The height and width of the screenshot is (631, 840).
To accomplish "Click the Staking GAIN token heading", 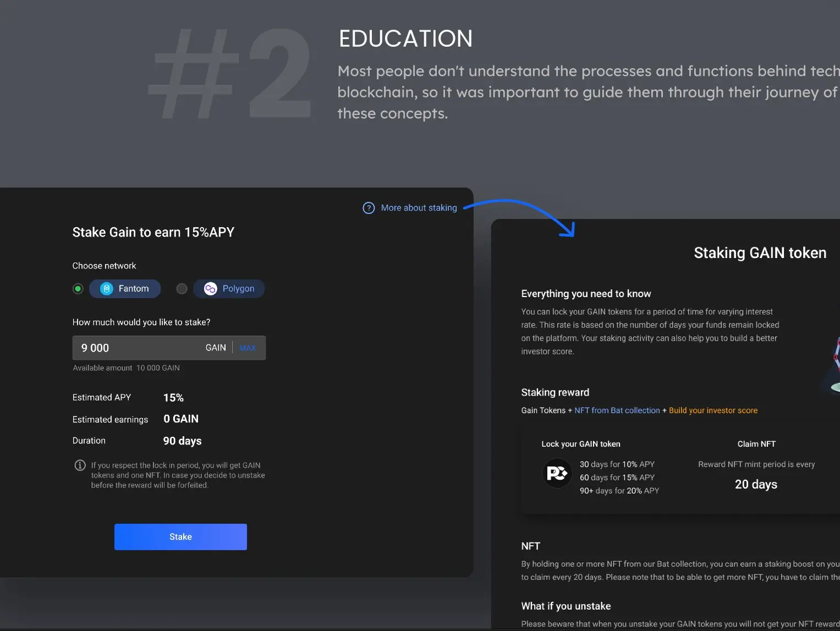I will 760,253.
